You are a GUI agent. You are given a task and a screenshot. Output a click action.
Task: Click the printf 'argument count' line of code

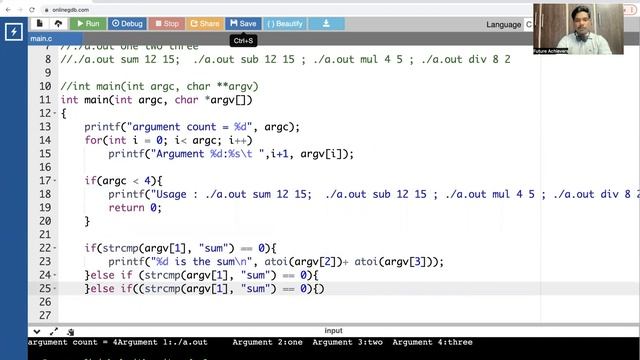pos(192,127)
